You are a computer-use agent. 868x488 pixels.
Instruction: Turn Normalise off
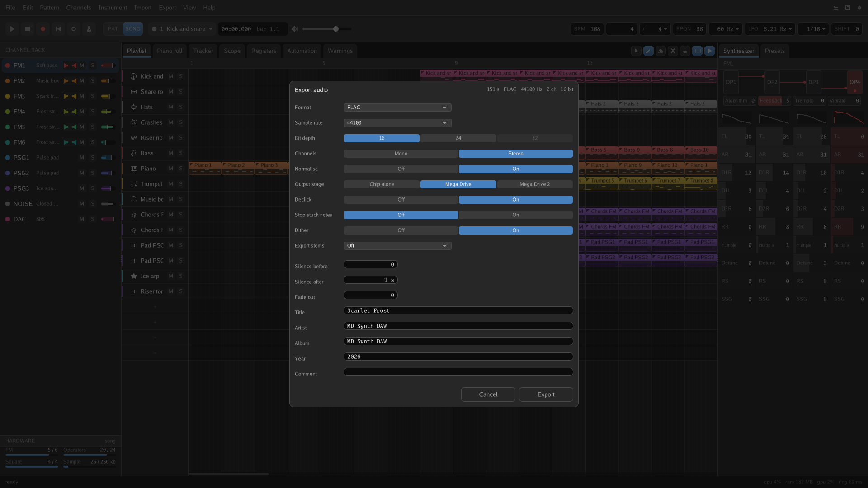[x=401, y=169]
